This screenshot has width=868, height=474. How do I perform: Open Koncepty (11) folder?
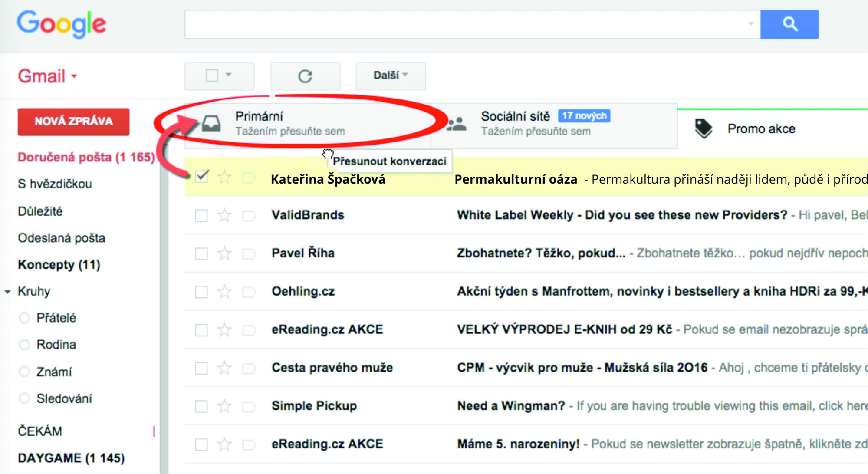(x=59, y=265)
